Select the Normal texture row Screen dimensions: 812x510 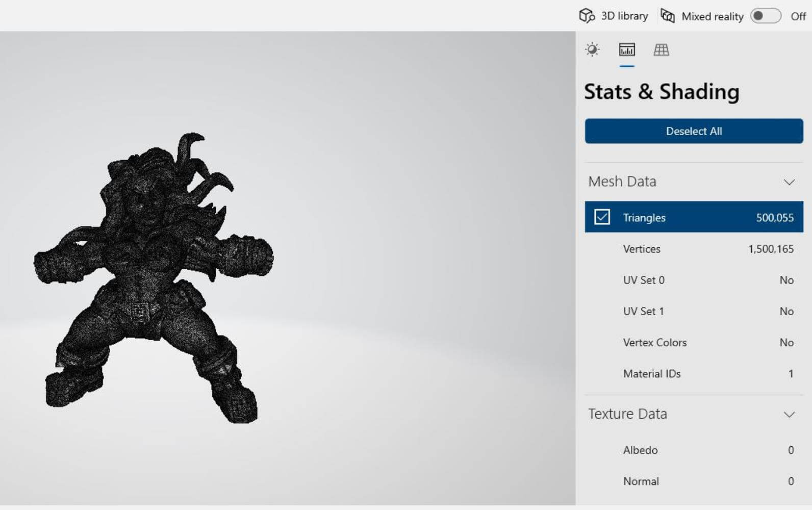(694, 481)
